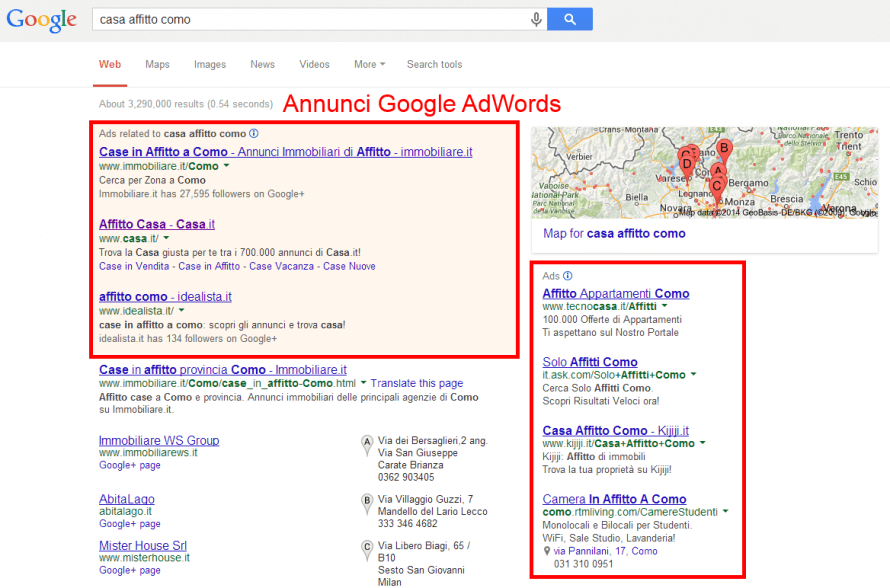The height and width of the screenshot is (588, 890).
Task: Expand arrow next to como.rtmliving.com/CamereStudenti
Action: (x=725, y=511)
